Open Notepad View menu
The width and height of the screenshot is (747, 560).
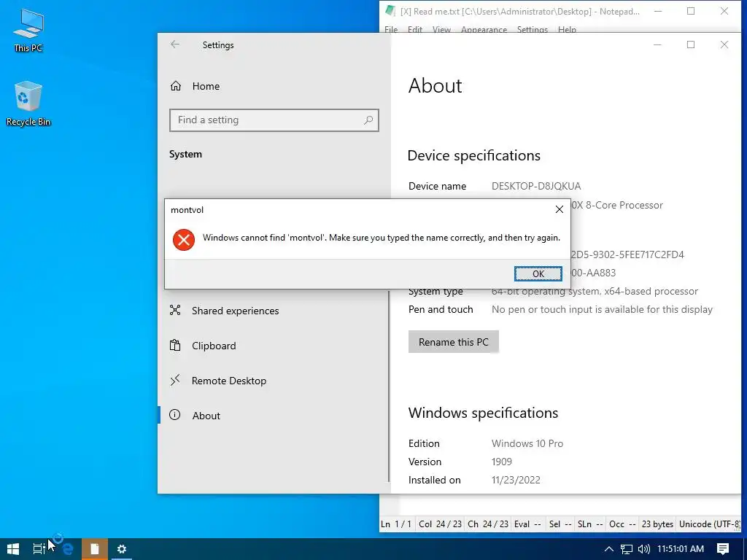point(441,29)
